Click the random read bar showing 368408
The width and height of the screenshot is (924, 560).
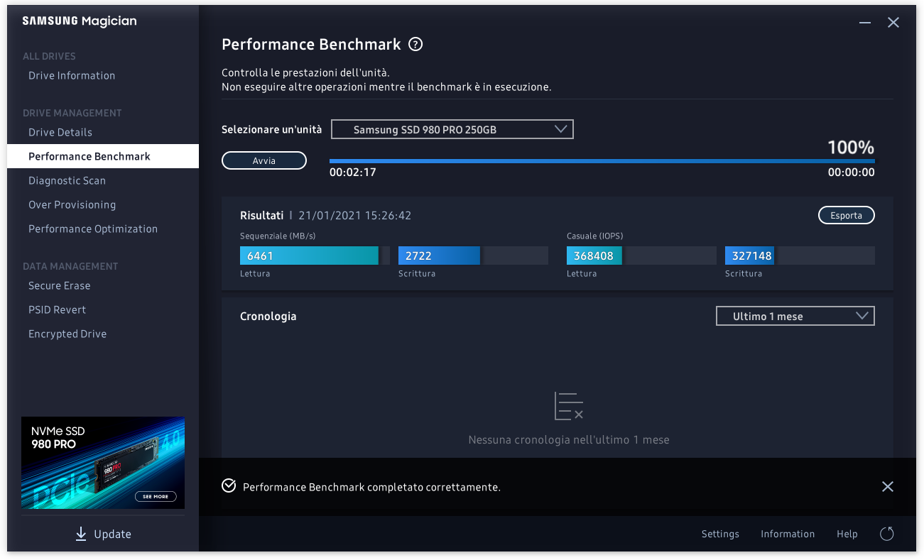(641, 256)
